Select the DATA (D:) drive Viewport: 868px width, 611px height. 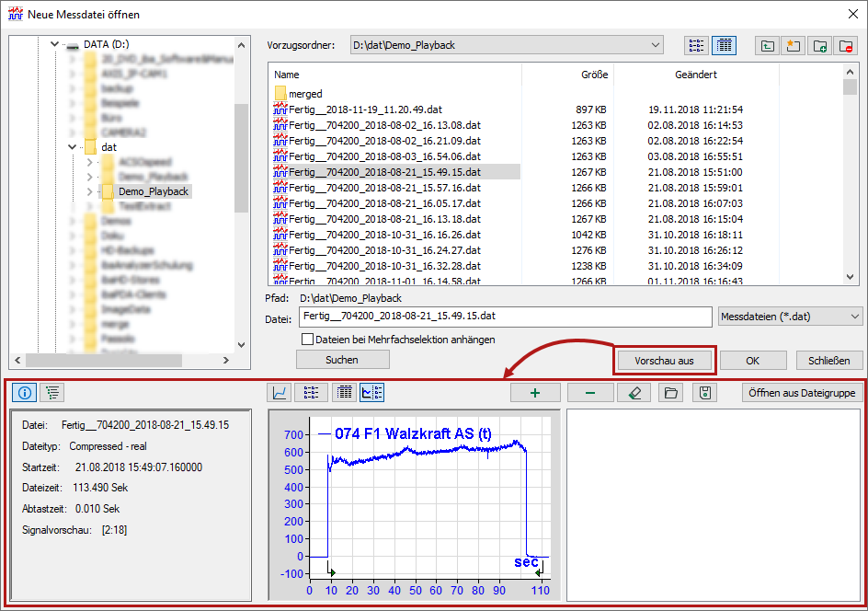click(x=107, y=44)
